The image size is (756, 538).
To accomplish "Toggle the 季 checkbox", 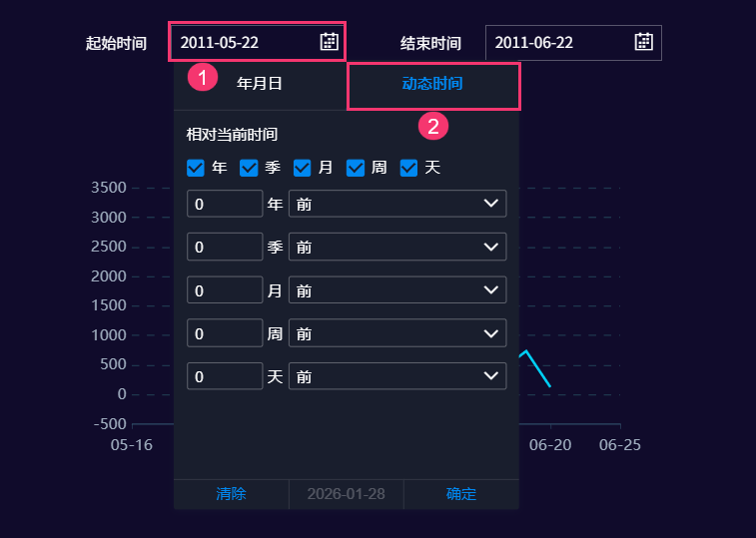I will pyautogui.click(x=249, y=168).
